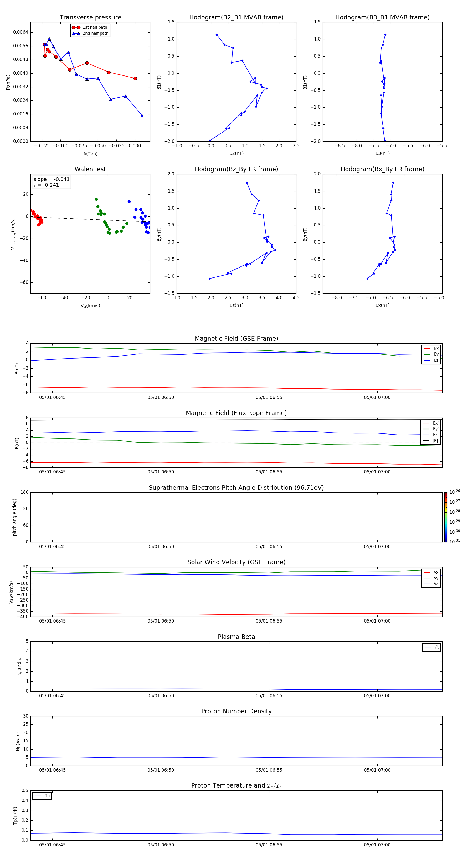Click the '10^-26' colorbar label
This screenshot has height=868, width=473.
(455, 492)
